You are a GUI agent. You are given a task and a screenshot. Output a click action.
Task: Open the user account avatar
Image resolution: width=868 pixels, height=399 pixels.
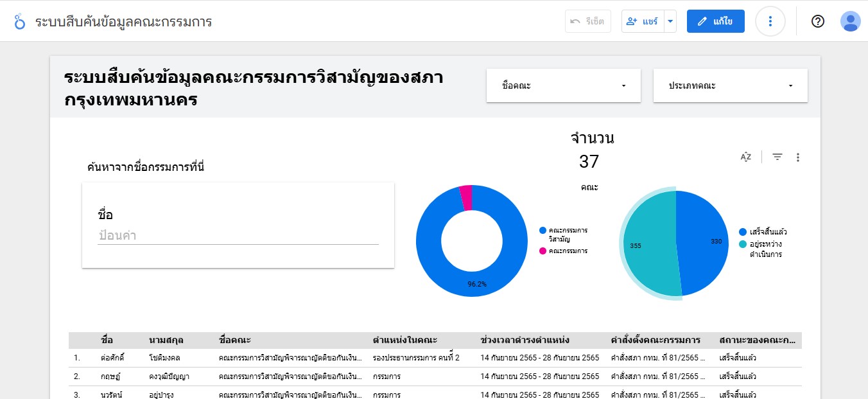(850, 21)
